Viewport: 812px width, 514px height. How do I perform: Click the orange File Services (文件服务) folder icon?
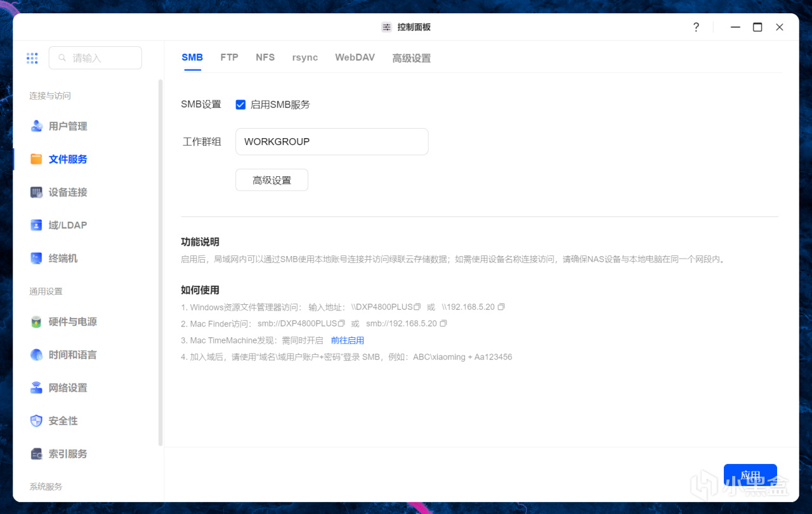pyautogui.click(x=37, y=159)
